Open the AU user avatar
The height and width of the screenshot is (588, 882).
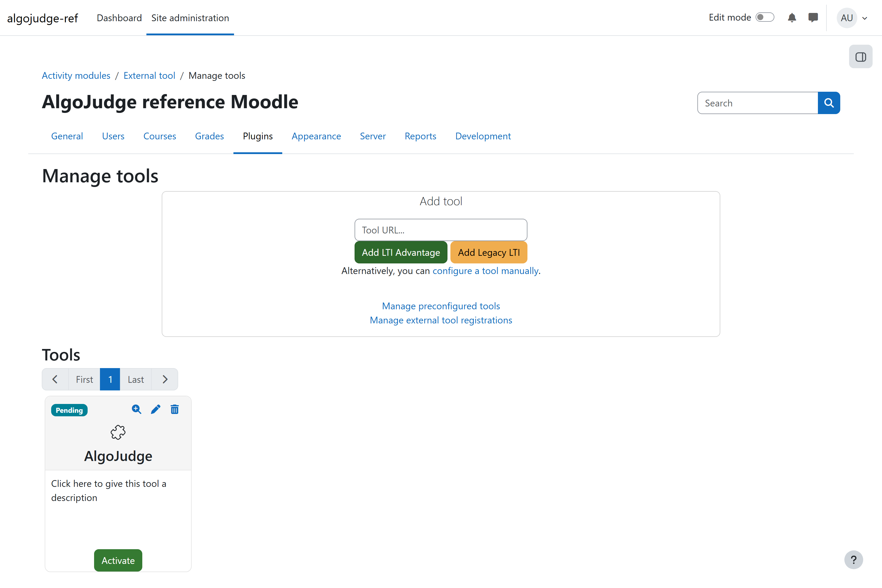click(x=847, y=18)
